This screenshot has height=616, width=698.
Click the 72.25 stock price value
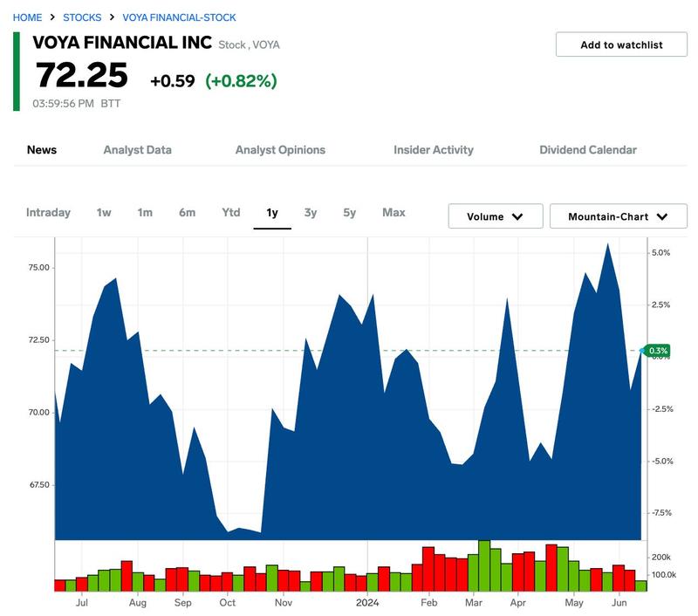(82, 75)
